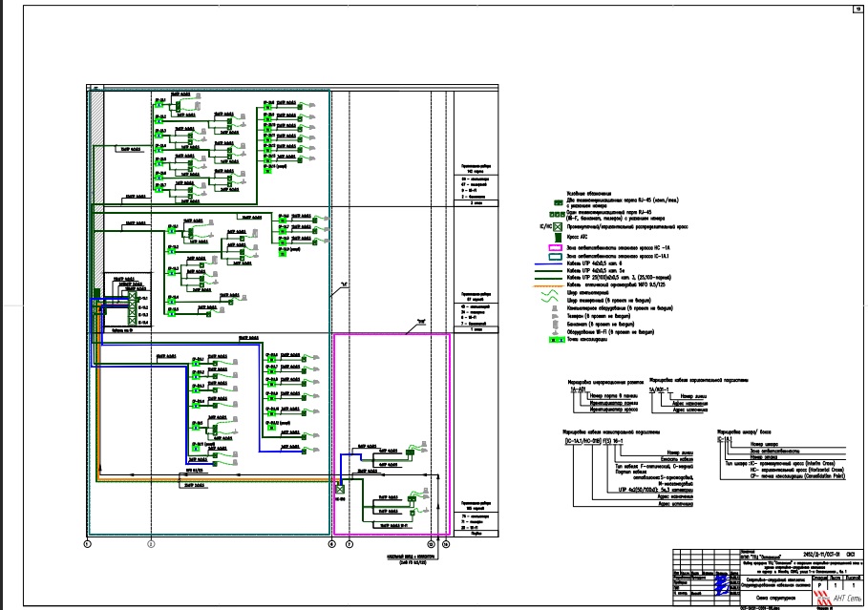Click the HC cross symbol inside the magenta zone
Screen dimensions: 868x610
click(340, 490)
